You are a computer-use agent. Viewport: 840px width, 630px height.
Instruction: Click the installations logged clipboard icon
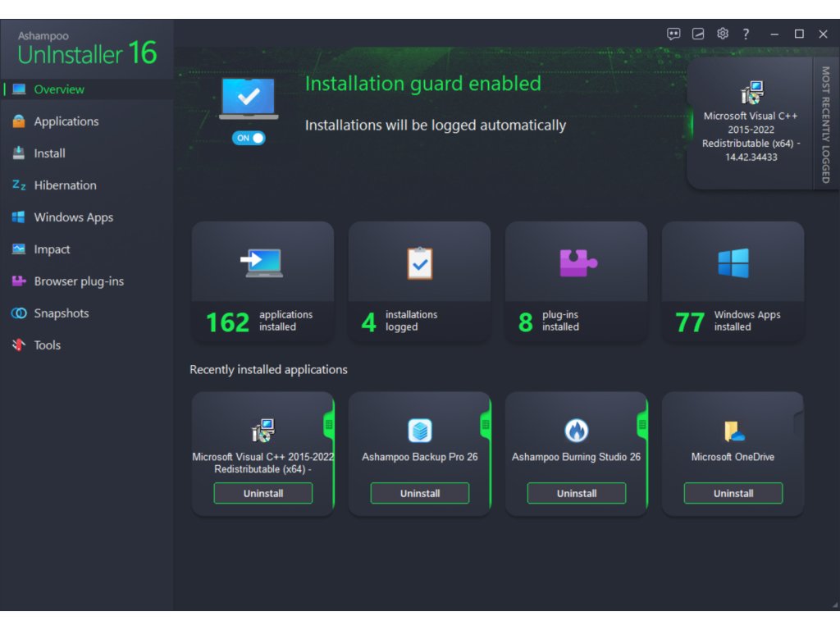(x=420, y=263)
